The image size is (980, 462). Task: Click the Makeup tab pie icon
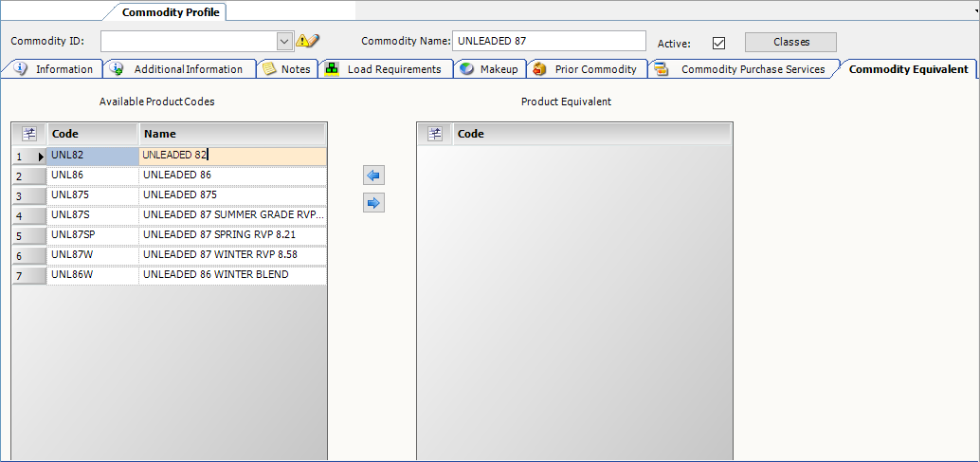click(x=465, y=69)
